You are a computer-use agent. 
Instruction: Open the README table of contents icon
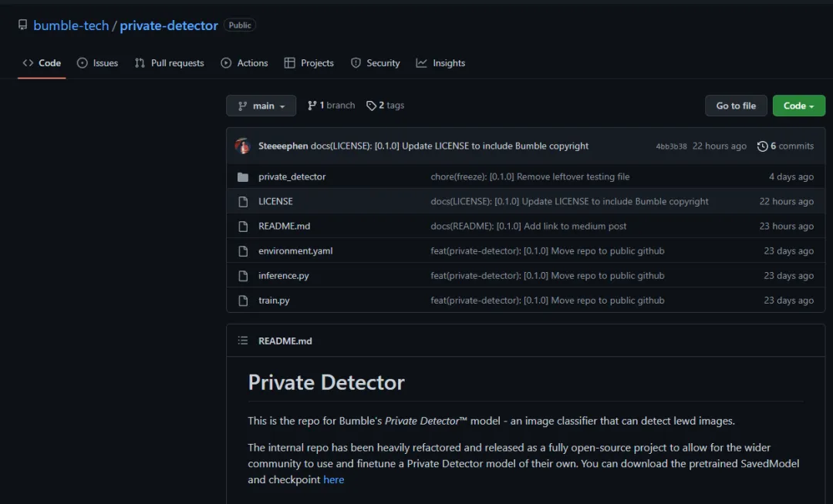point(243,341)
